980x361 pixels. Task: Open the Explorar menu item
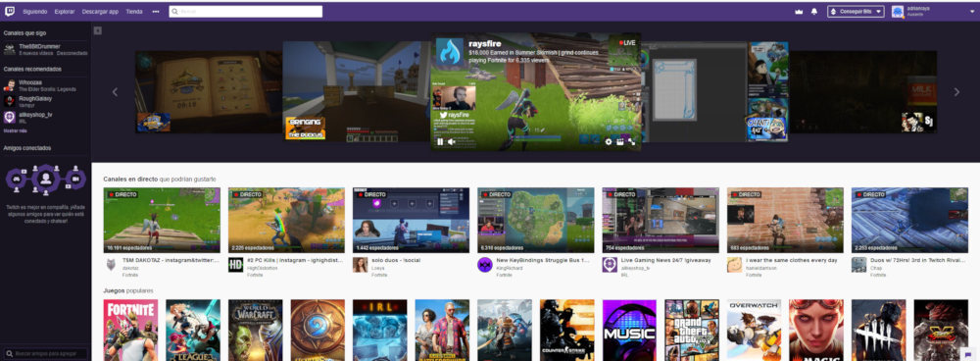65,12
